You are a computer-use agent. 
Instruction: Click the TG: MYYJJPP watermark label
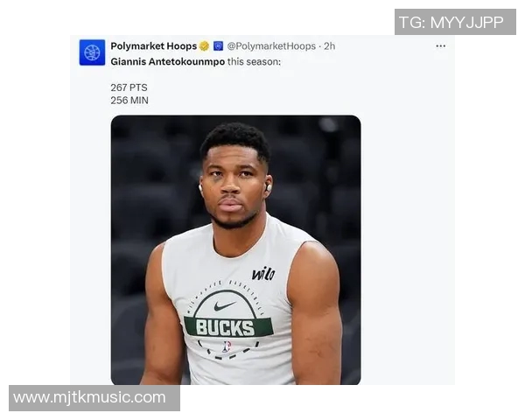(455, 22)
